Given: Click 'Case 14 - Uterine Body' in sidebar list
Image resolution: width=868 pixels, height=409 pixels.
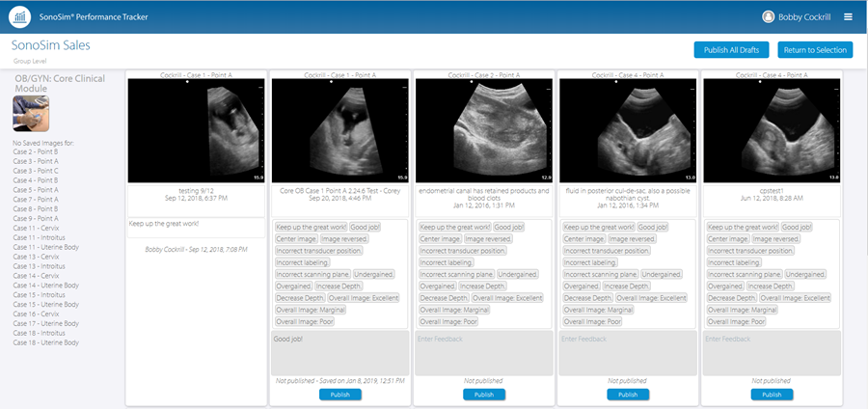Looking at the screenshot, I should [46, 286].
